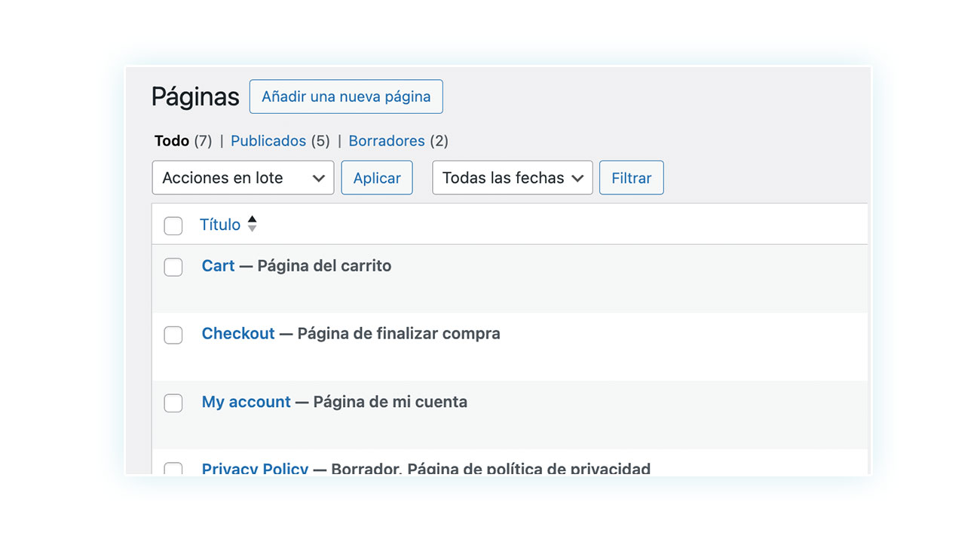Tick the select-all checkbox beside Título
980x551 pixels.
(173, 225)
